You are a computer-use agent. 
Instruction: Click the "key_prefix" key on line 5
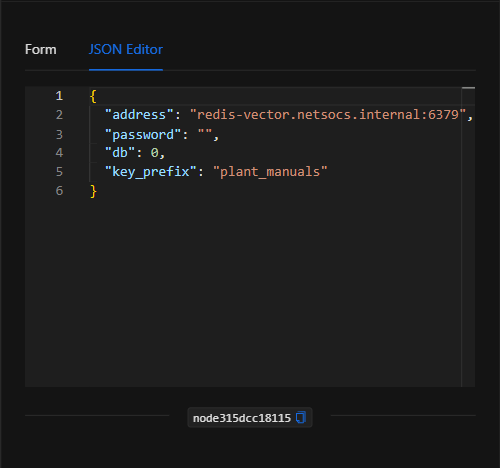[151, 172]
